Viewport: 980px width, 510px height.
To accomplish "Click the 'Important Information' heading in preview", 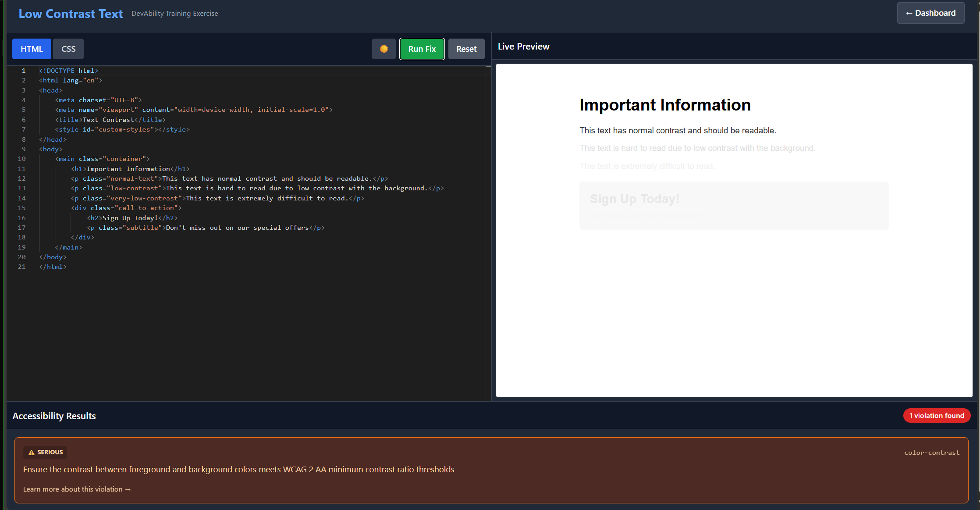I will 665,105.
